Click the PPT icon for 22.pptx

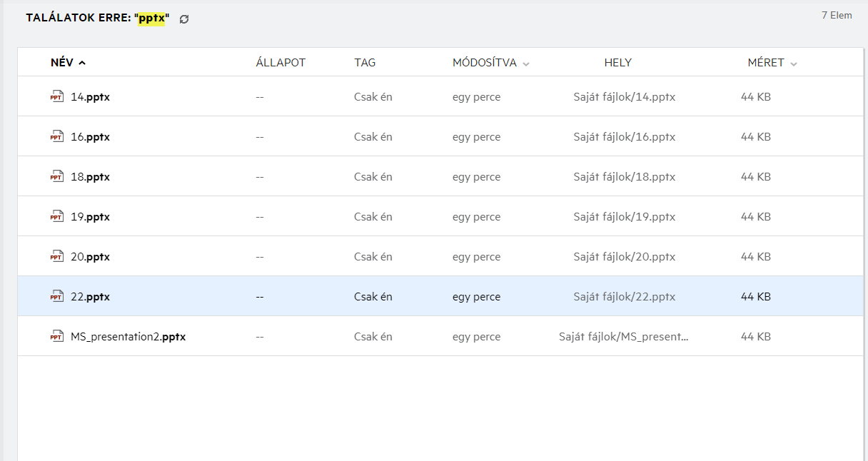(56, 297)
